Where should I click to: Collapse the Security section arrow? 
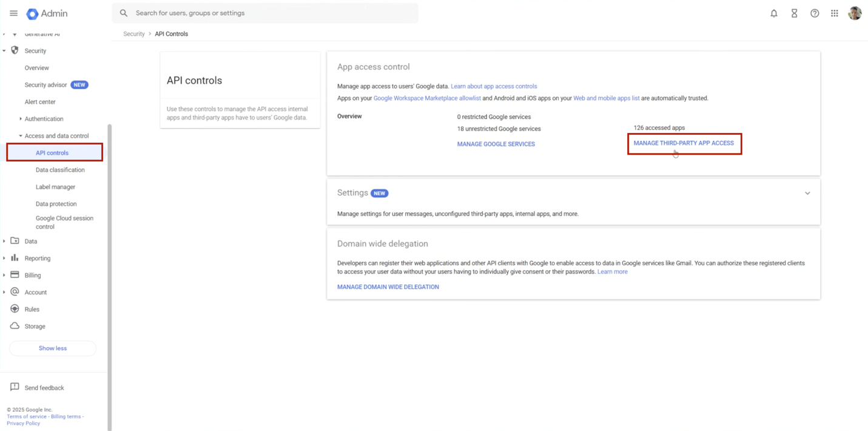coord(4,51)
